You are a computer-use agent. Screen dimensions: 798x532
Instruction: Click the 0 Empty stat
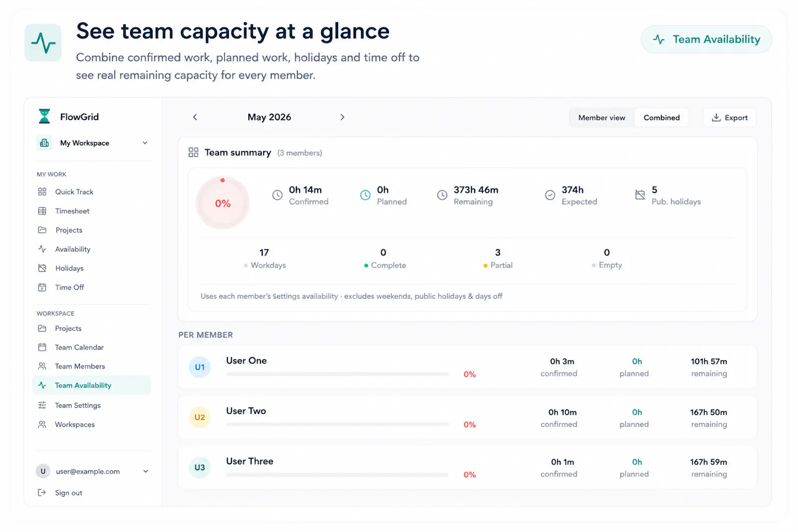click(607, 258)
